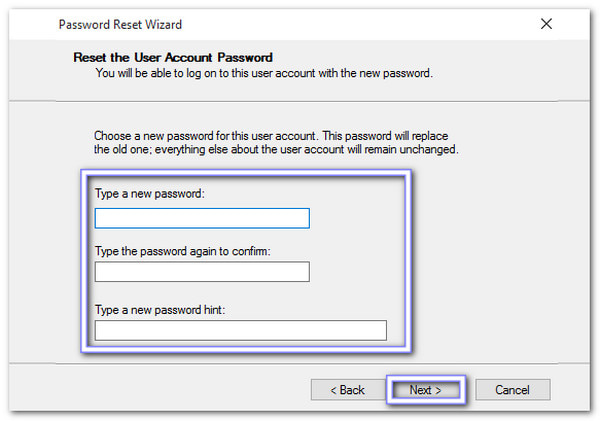Focus the confirm password text box
This screenshot has width=600, height=421.
pyautogui.click(x=202, y=272)
